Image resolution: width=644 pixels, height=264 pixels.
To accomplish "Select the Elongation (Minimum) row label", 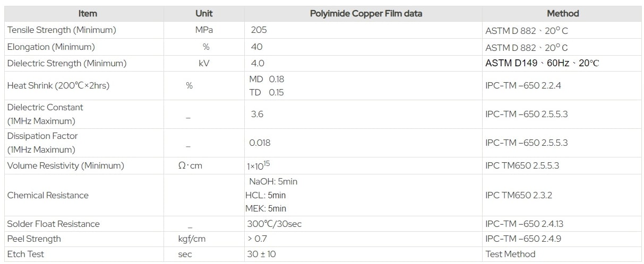I will point(51,47).
